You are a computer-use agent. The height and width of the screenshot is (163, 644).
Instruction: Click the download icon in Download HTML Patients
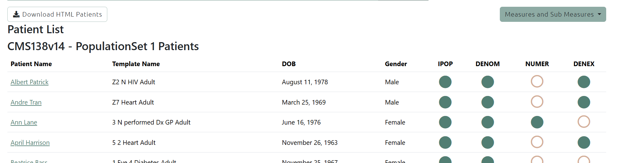(16, 14)
